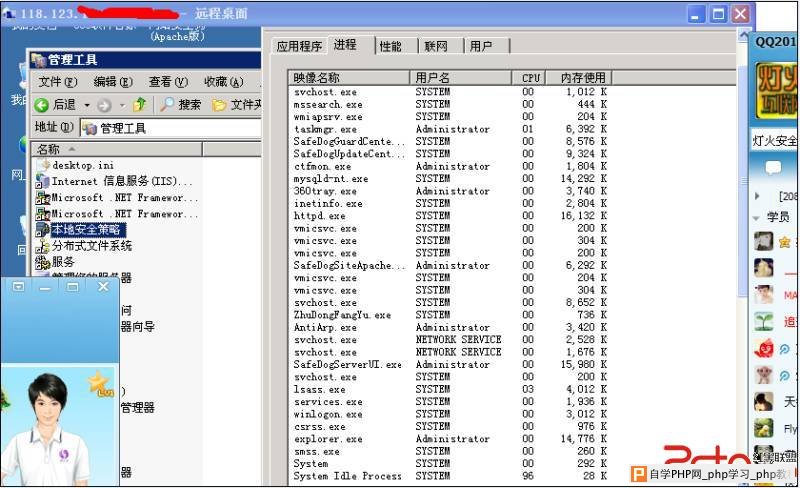Sort files by 名称 column header
This screenshot has height=488, width=800.
pyautogui.click(x=118, y=149)
